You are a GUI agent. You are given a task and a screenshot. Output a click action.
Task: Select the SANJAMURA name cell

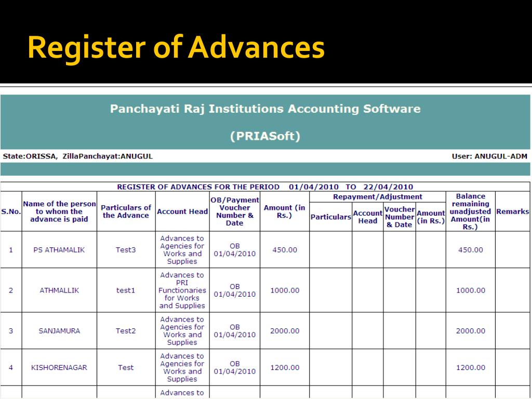(59, 331)
